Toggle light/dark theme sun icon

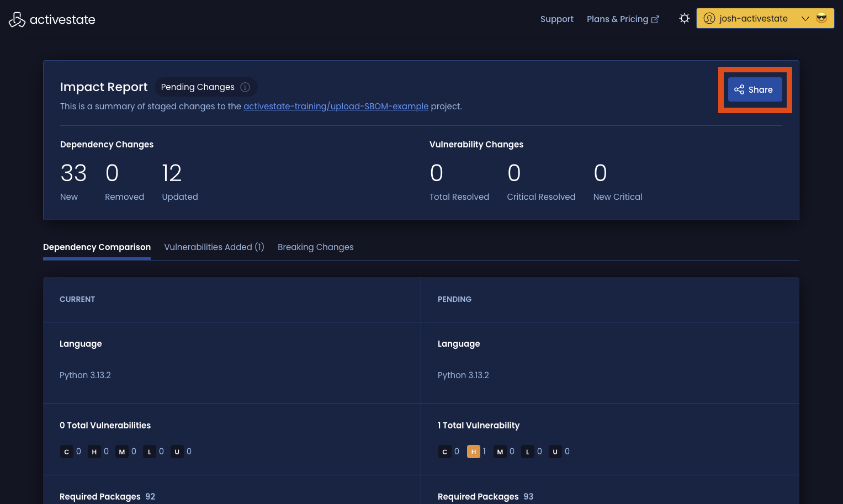coord(684,18)
